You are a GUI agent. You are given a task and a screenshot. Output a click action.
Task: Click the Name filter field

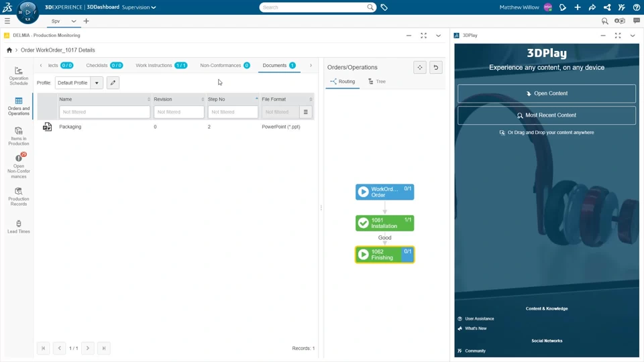pos(105,112)
